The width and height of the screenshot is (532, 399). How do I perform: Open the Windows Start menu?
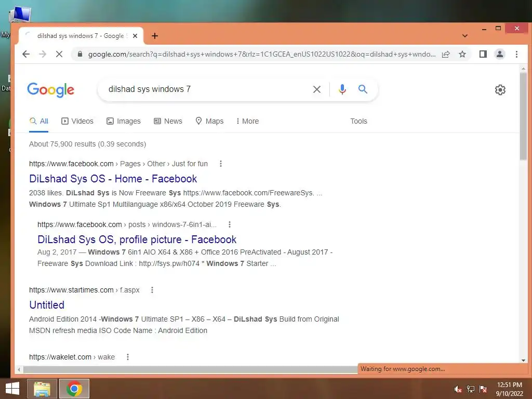pos(12,389)
